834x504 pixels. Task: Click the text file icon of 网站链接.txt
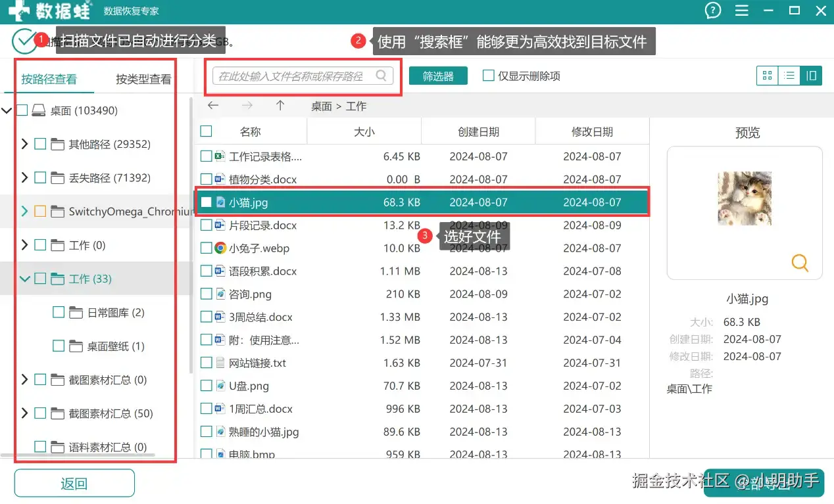(221, 363)
